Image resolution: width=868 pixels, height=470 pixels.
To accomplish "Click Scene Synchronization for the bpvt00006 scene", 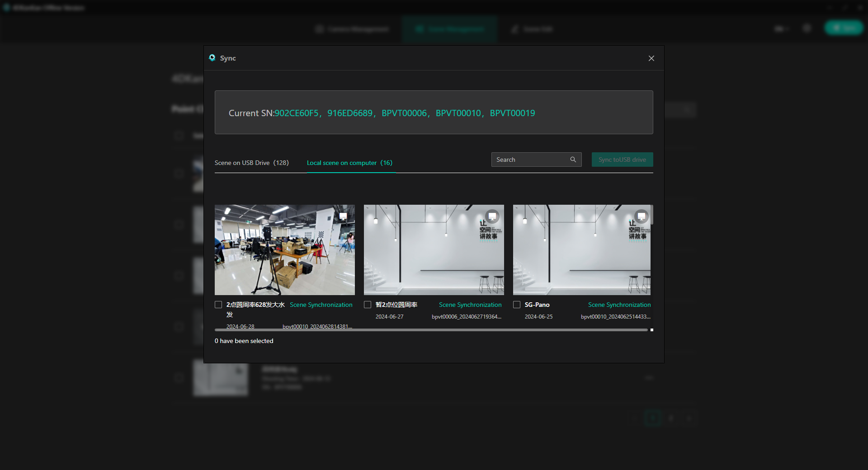I will click(470, 305).
